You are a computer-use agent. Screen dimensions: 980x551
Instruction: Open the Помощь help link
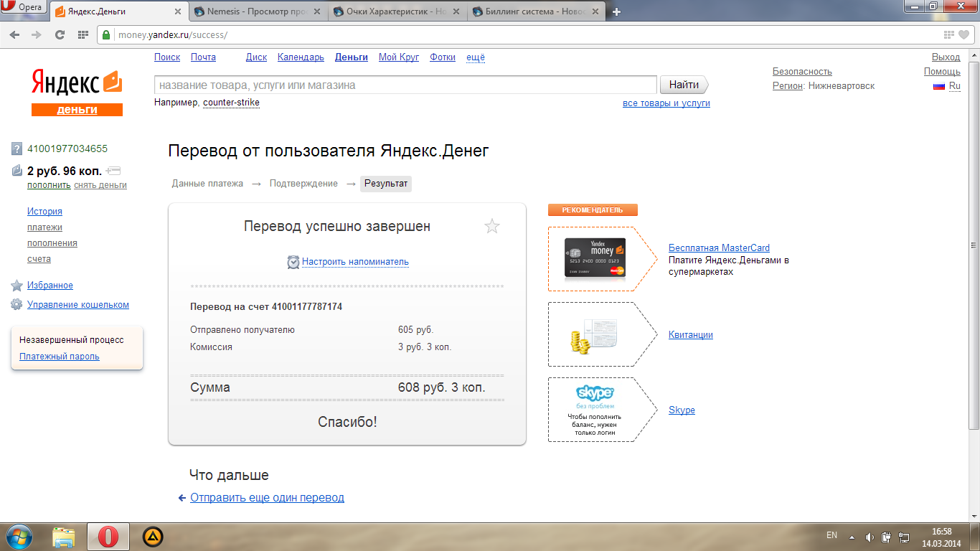(x=942, y=72)
